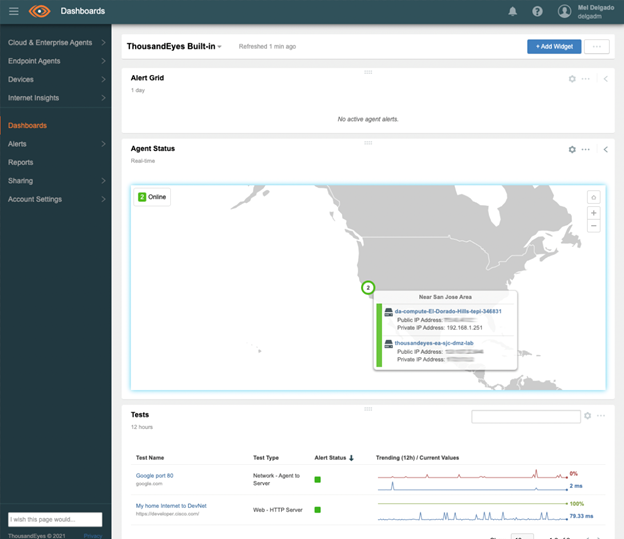The width and height of the screenshot is (624, 539).
Task: Open the help question mark icon
Action: (x=538, y=11)
